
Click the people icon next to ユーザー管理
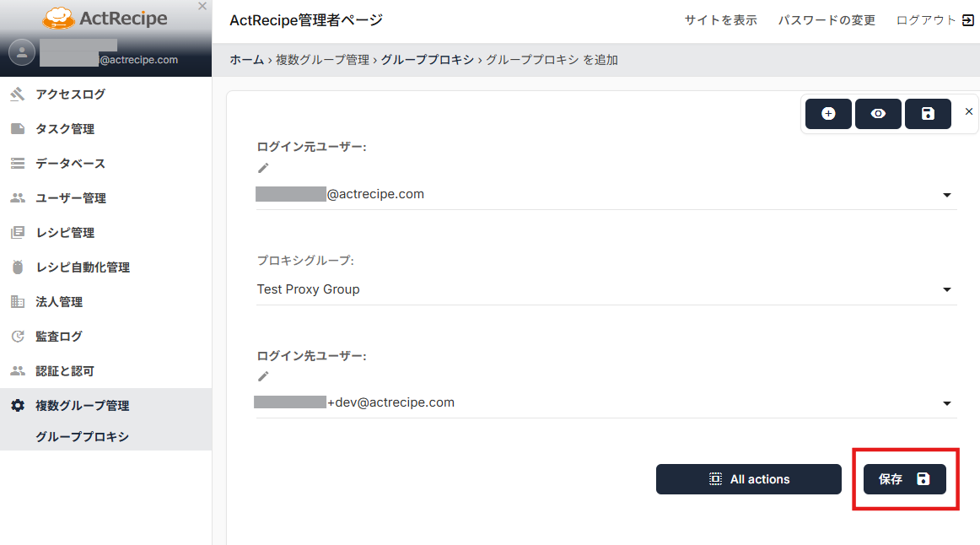coord(18,198)
